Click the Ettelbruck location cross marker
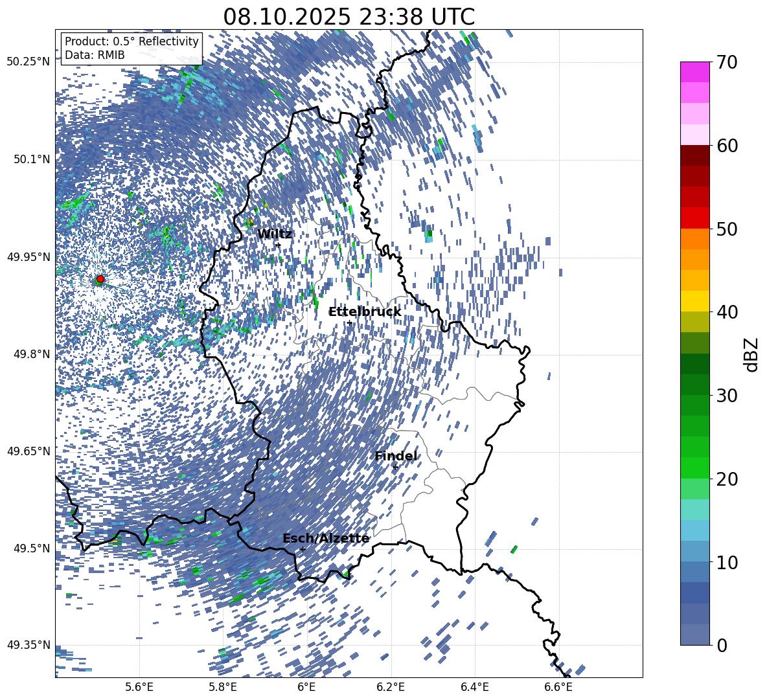767x700 pixels. tap(349, 323)
